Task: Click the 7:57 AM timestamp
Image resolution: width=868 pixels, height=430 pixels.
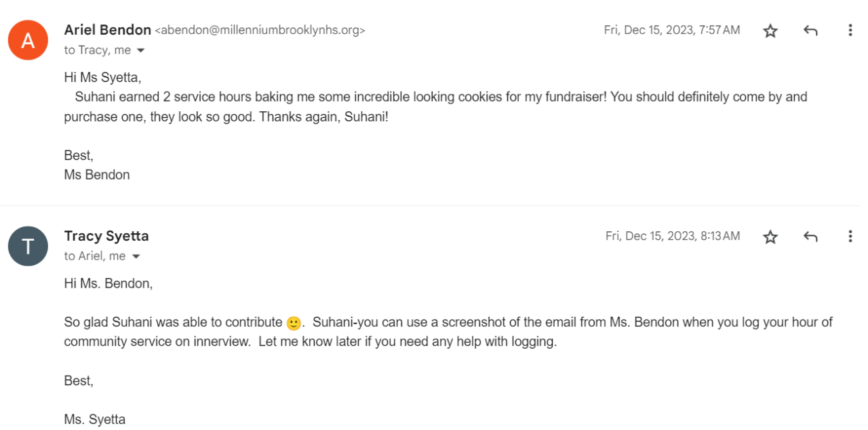Action: (671, 30)
